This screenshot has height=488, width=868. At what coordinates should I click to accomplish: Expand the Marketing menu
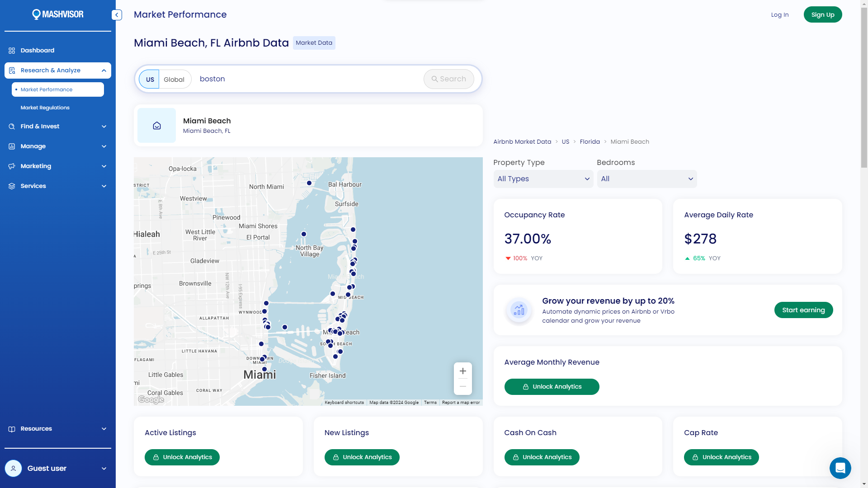104,166
